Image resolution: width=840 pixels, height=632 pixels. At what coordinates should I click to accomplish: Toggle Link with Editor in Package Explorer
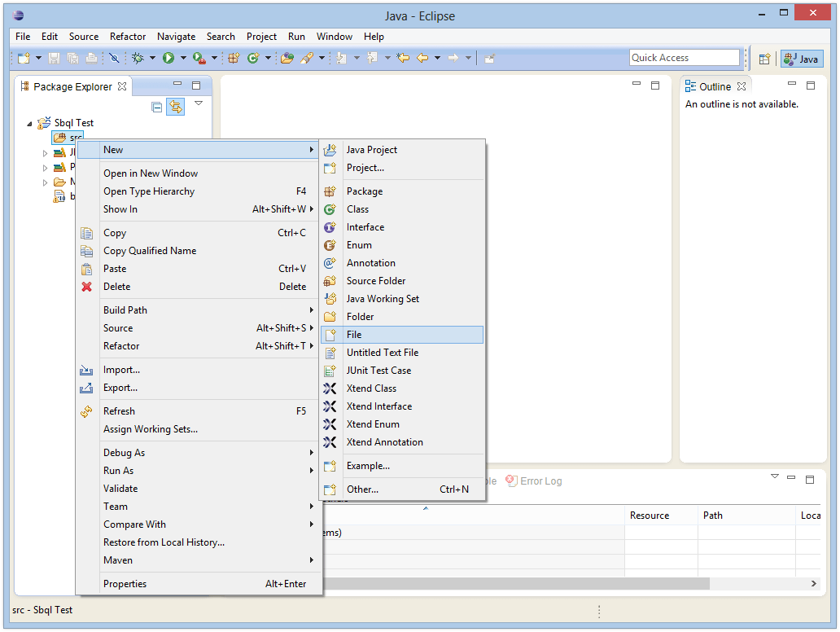tap(175, 107)
